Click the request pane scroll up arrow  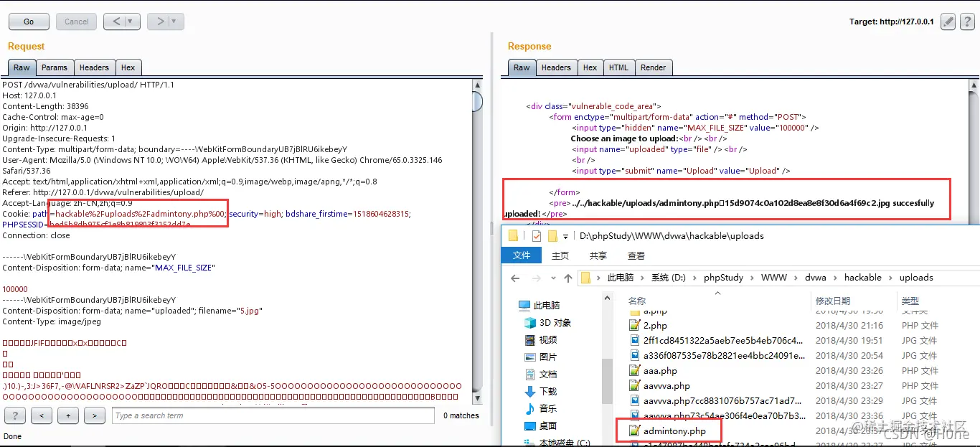click(479, 85)
